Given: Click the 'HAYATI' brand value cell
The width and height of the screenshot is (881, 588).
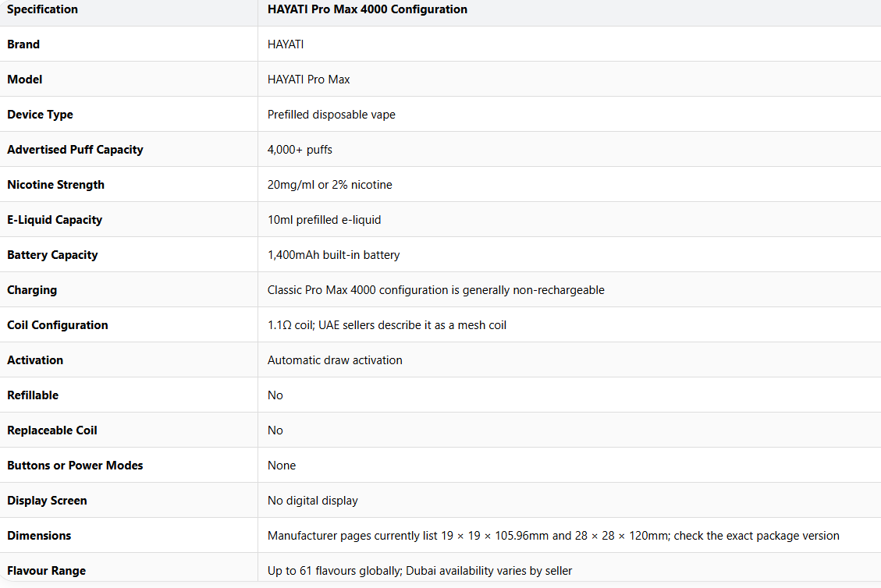Looking at the screenshot, I should tap(286, 44).
